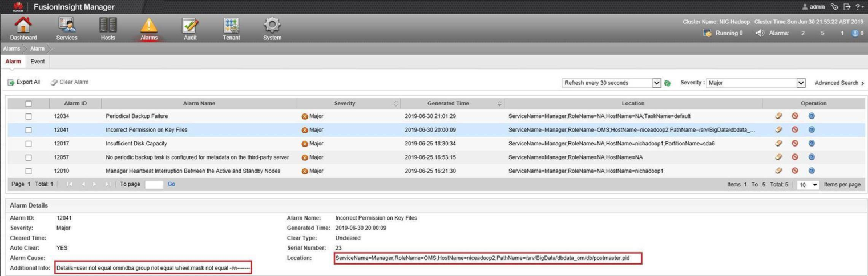Mask the Insufficient Disk Capacity alarm
This screenshot has height=276, width=868.
(794, 143)
